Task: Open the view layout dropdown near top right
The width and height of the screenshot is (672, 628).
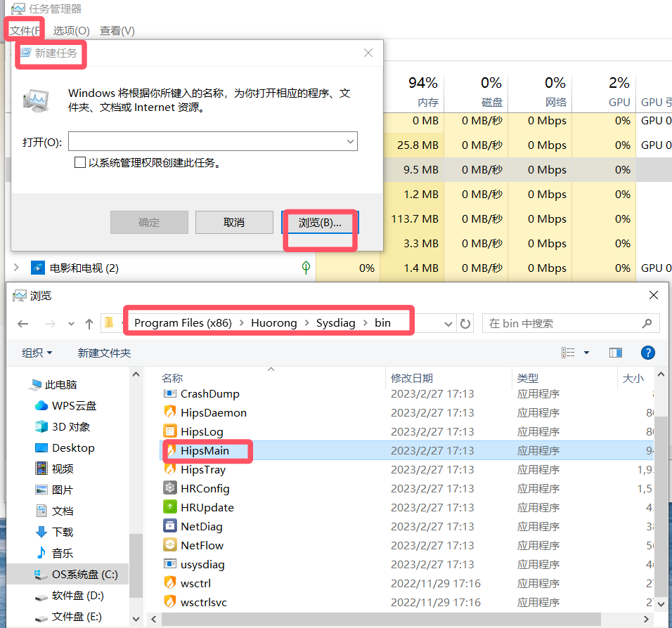Action: point(585,352)
